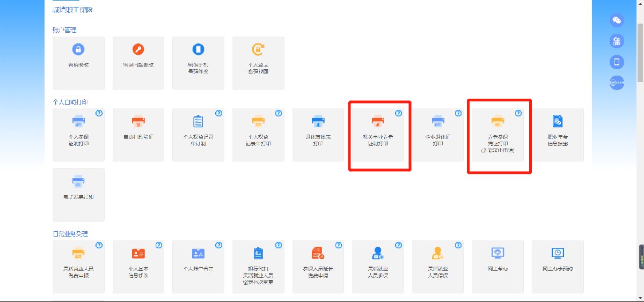Open 灵活就业人员缴费申报 yellow printer card

pyautogui.click(x=78, y=267)
